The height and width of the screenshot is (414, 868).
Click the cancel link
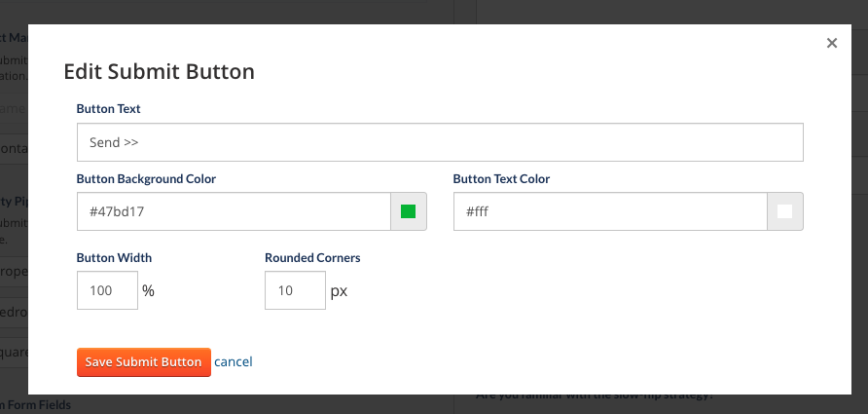pyautogui.click(x=233, y=362)
